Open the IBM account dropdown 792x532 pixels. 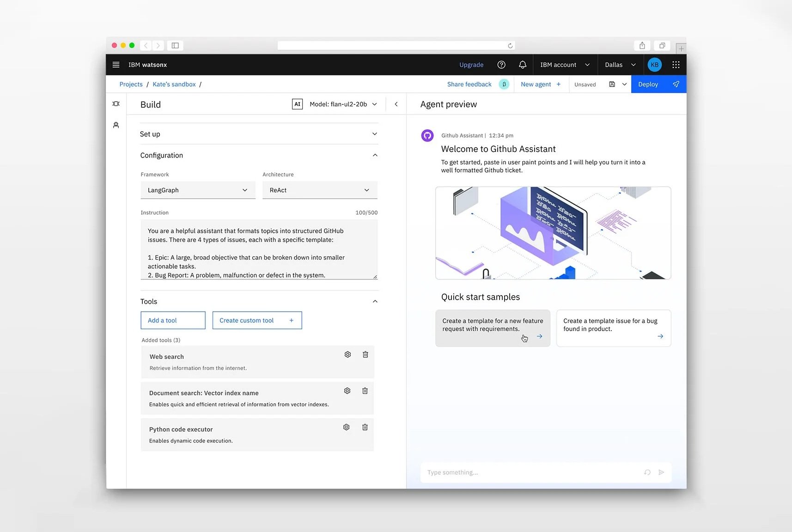click(x=565, y=65)
